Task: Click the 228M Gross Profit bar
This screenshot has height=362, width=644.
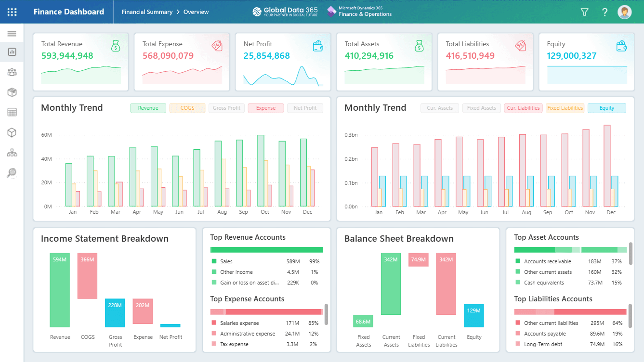Action: (115, 313)
